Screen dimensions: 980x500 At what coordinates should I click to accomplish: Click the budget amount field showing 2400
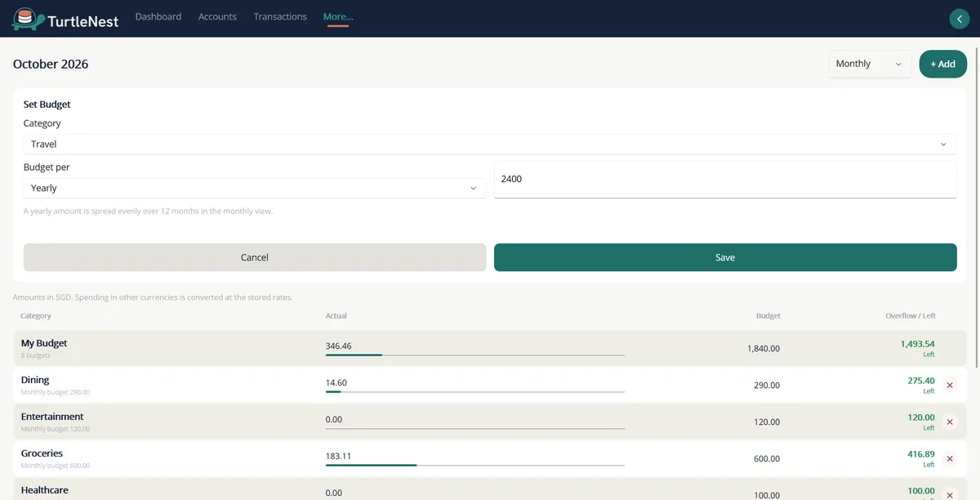pos(725,179)
